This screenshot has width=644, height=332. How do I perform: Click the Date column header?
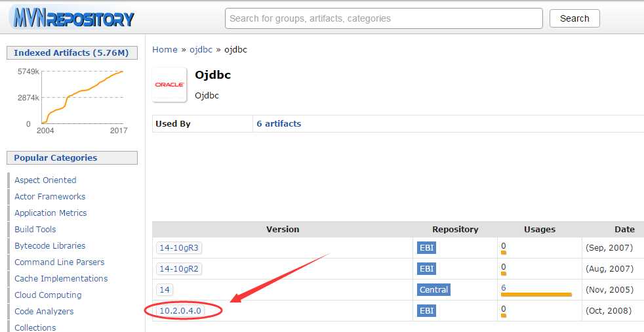point(624,229)
